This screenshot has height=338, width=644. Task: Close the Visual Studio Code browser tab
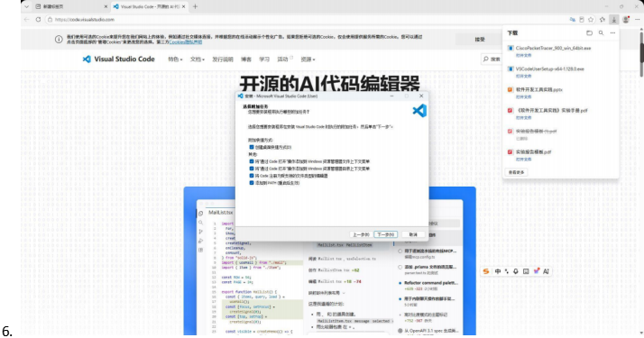pyautogui.click(x=183, y=6)
